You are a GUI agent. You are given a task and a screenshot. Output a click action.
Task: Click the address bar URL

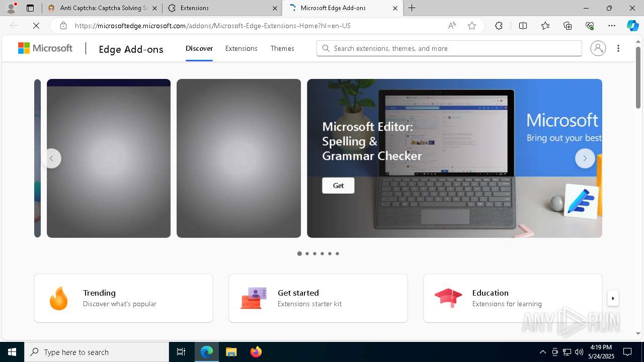212,26
